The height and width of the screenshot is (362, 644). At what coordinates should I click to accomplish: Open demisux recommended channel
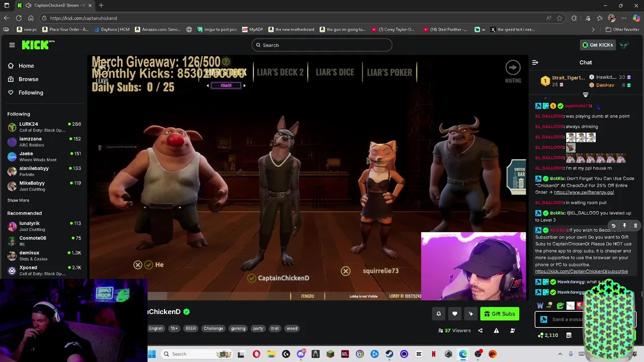pos(44,255)
